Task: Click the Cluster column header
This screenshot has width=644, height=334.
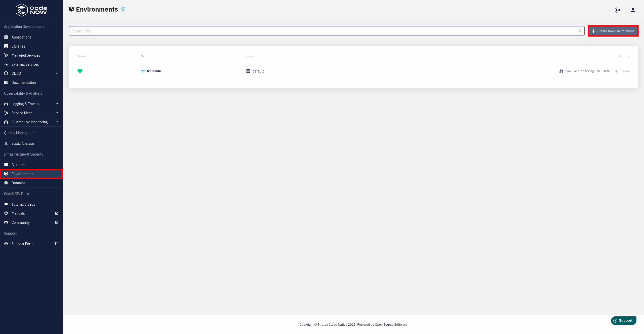Action: pyautogui.click(x=251, y=56)
